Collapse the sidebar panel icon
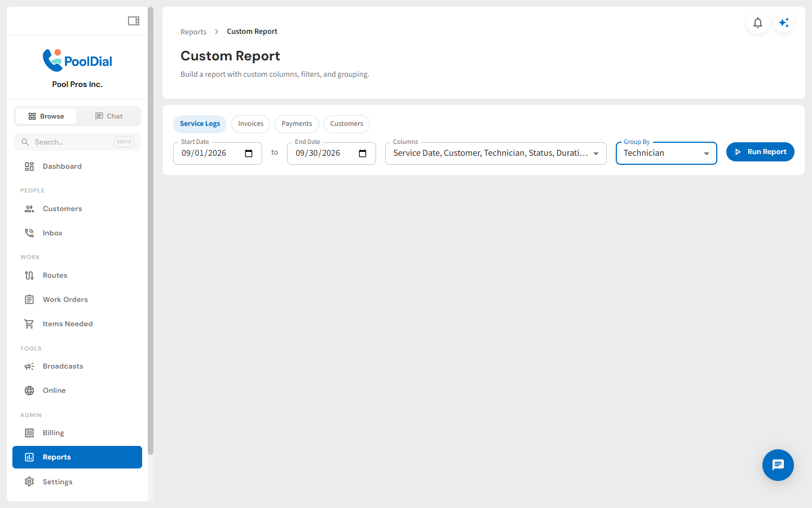This screenshot has width=812, height=508. tap(134, 21)
